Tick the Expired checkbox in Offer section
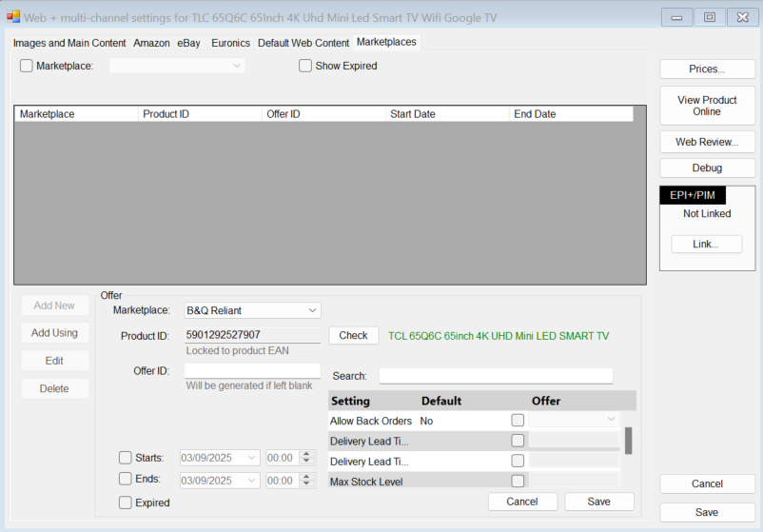The image size is (763, 532). (x=126, y=502)
